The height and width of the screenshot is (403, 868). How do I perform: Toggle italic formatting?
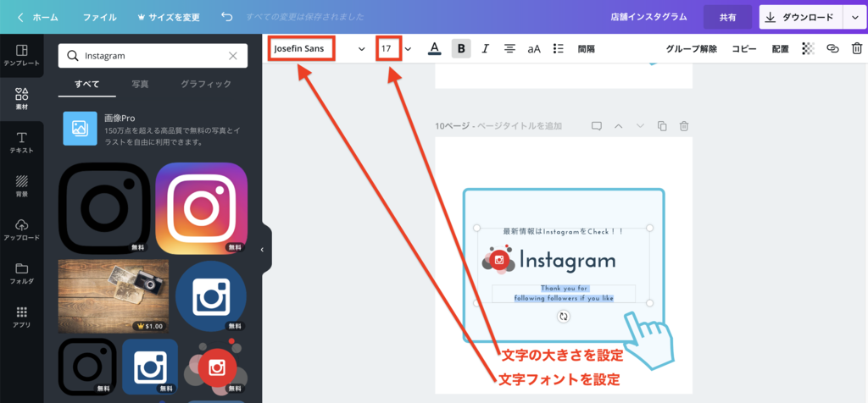point(486,48)
